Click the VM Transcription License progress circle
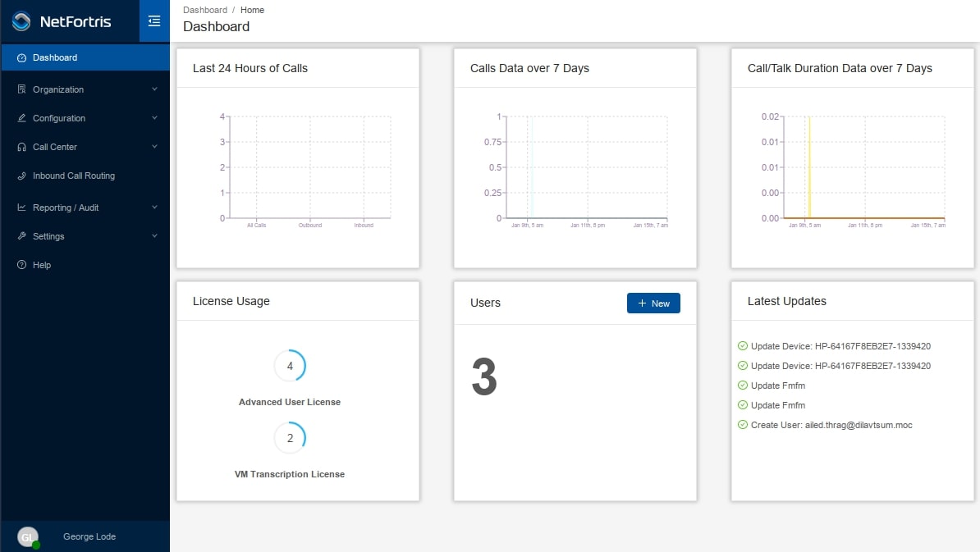Screen dimensions: 980x552 pyautogui.click(x=290, y=438)
